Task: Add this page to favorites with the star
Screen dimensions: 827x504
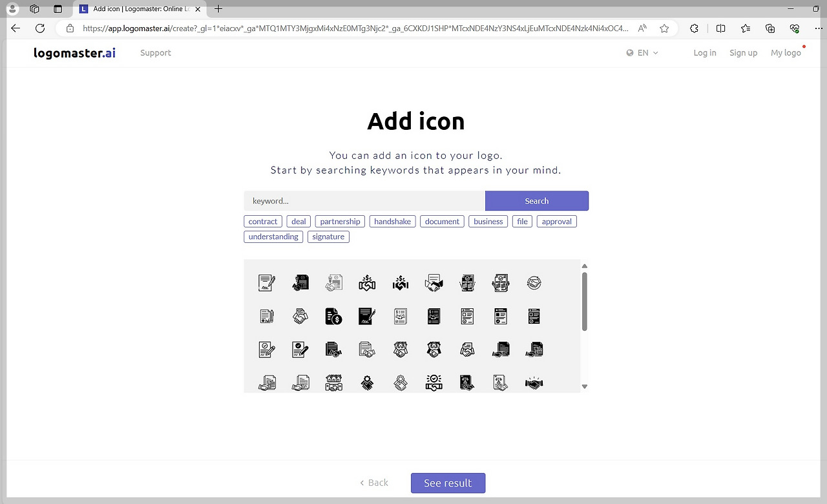Action: click(664, 28)
